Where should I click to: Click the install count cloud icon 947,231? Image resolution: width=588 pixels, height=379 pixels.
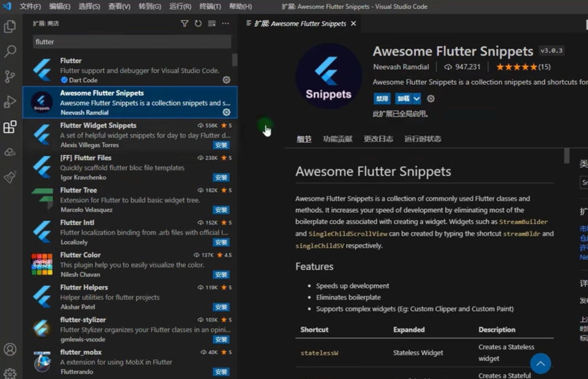pos(448,67)
